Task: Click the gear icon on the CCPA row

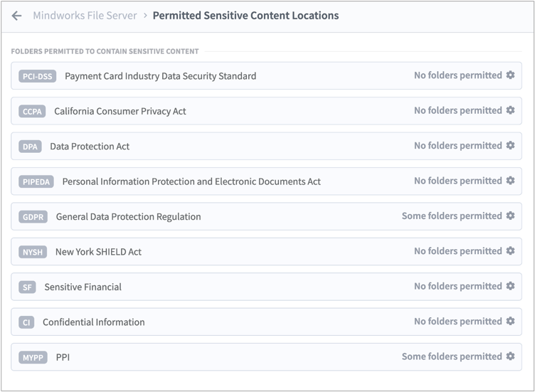Action: [x=510, y=110]
